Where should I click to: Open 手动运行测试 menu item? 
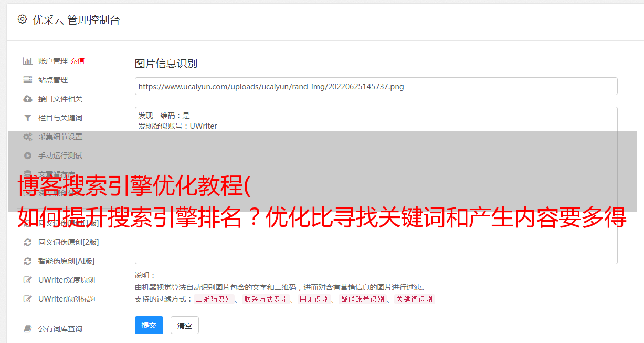tap(60, 155)
